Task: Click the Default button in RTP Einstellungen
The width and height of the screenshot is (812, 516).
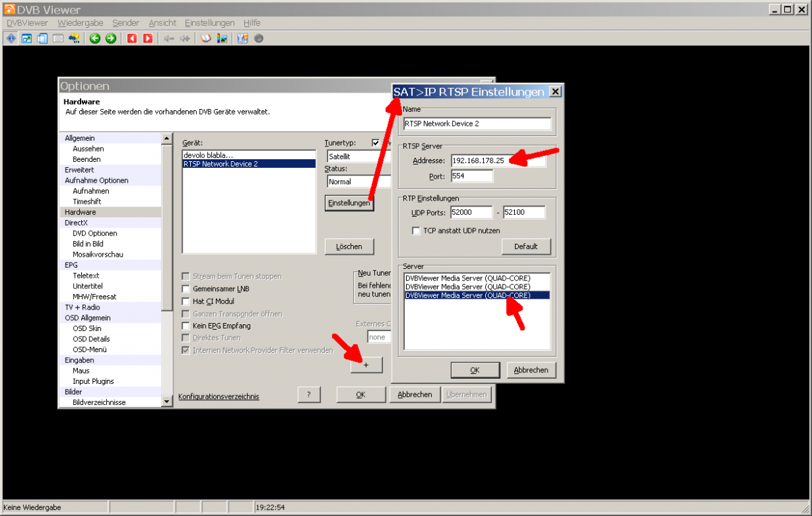Action: 526,246
